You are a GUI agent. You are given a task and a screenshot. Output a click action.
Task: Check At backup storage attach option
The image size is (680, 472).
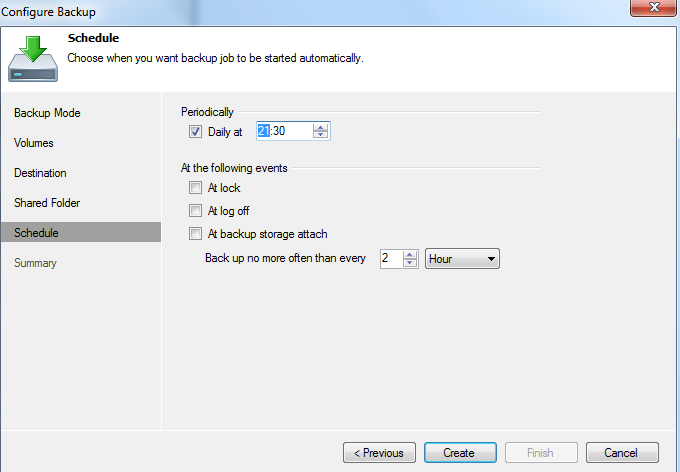[195, 233]
